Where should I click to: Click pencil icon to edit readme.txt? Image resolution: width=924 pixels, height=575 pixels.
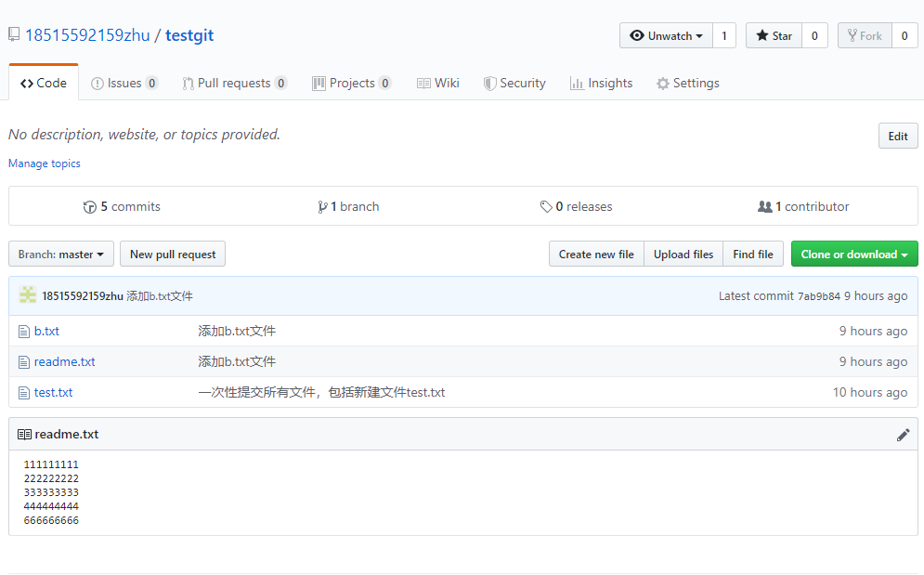(x=904, y=436)
